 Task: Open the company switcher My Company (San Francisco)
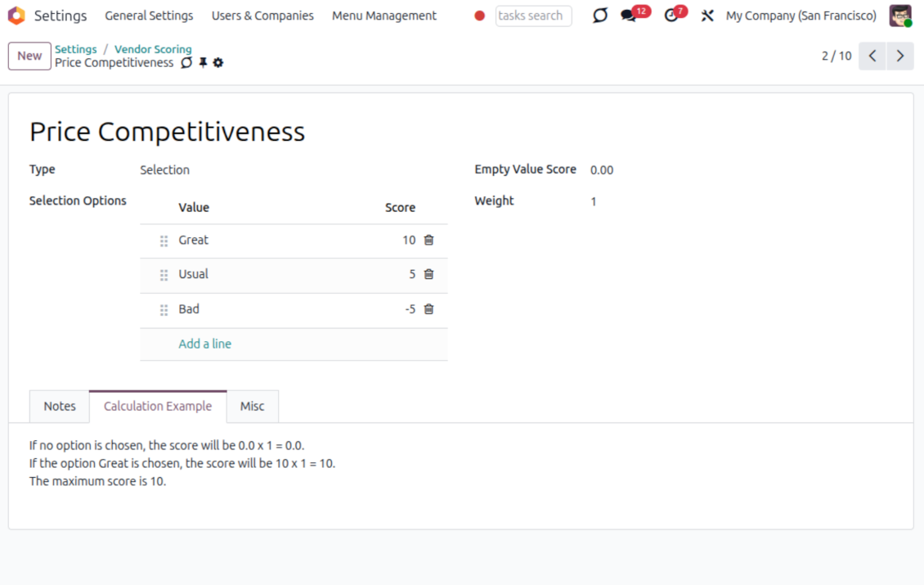[x=801, y=16]
